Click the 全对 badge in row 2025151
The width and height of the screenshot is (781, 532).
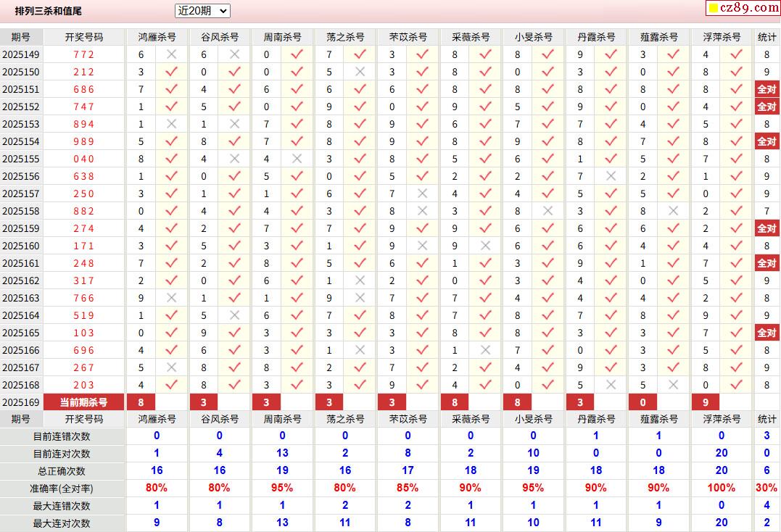[x=767, y=90]
